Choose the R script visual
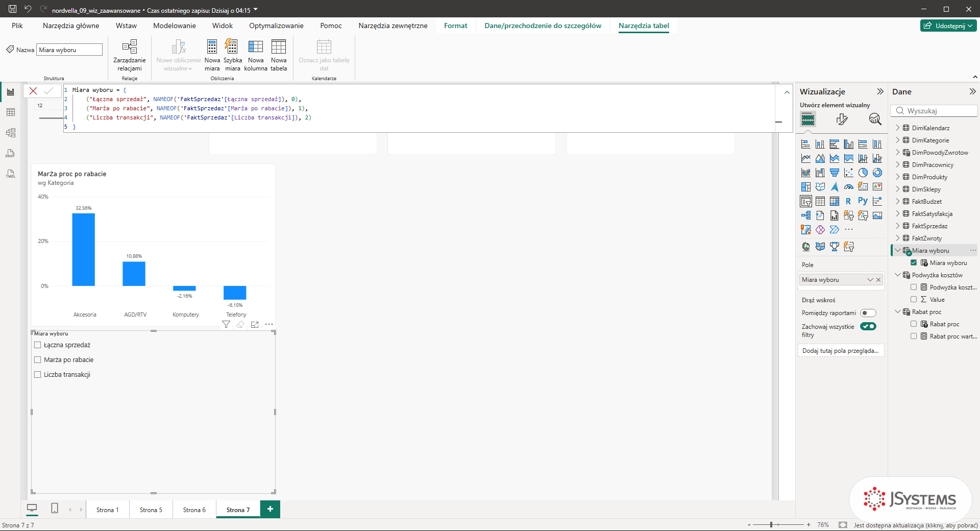 pos(848,201)
